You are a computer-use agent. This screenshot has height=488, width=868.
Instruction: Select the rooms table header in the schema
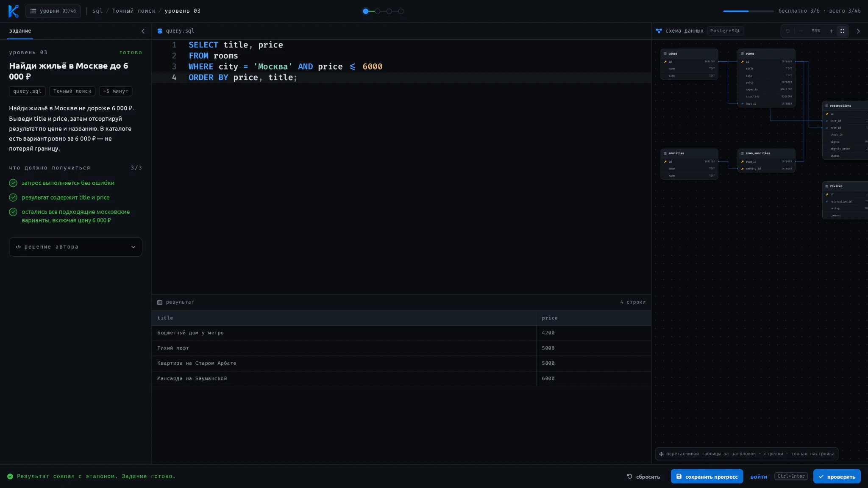(x=766, y=53)
